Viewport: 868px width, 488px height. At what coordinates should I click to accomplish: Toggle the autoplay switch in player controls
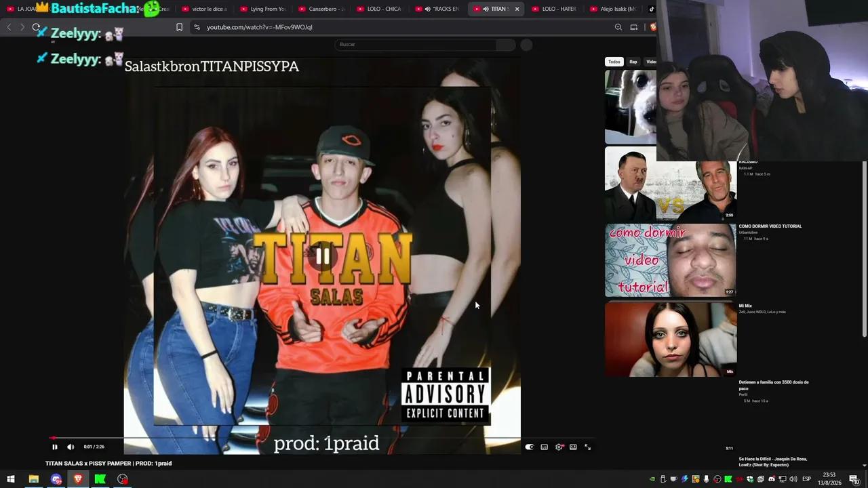pyautogui.click(x=530, y=447)
